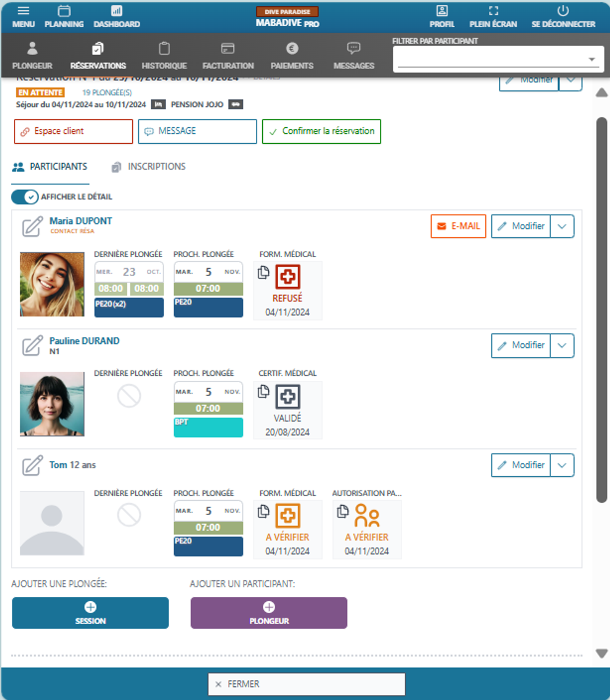This screenshot has height=700, width=610.
Task: Switch to the Réservations tab
Action: pos(98,56)
